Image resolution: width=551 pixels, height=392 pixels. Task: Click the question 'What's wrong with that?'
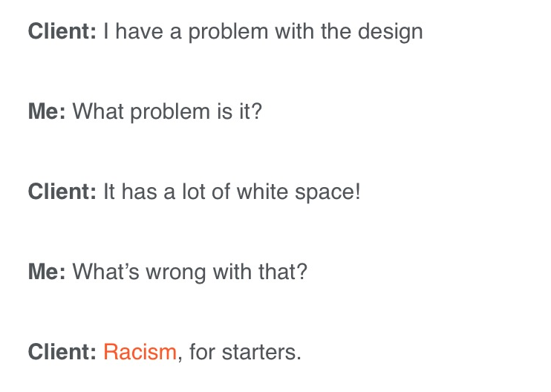pos(190,272)
